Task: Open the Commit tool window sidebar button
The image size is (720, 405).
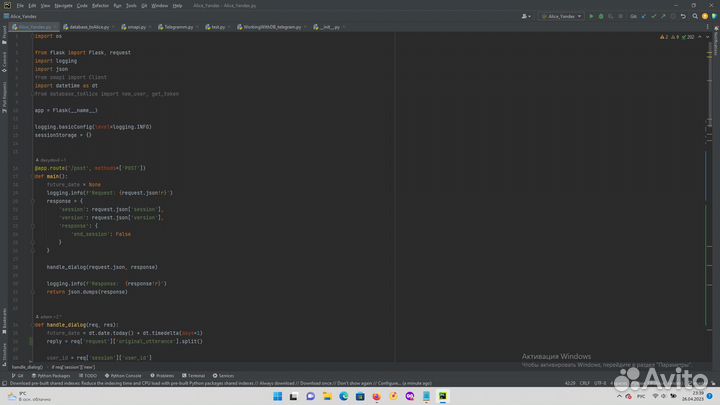Action: [x=4, y=62]
